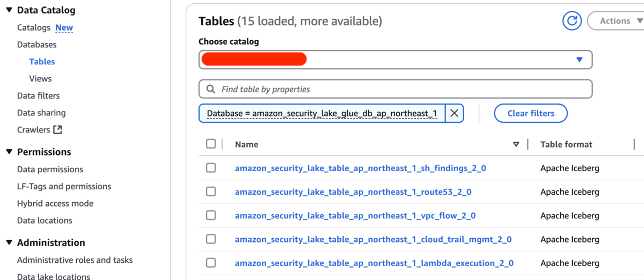Open the route53_2_0 table link

pos(353,191)
